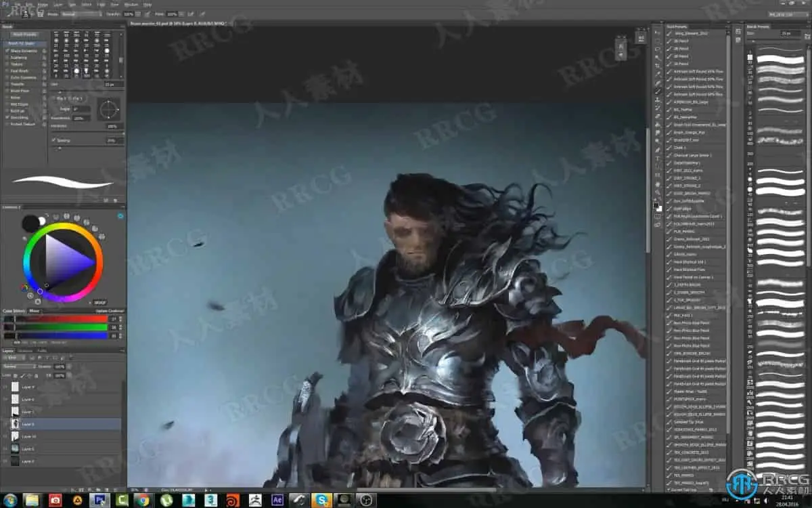Open File Explorer from the taskbar
Viewport: 812px width, 508px height.
point(32,500)
